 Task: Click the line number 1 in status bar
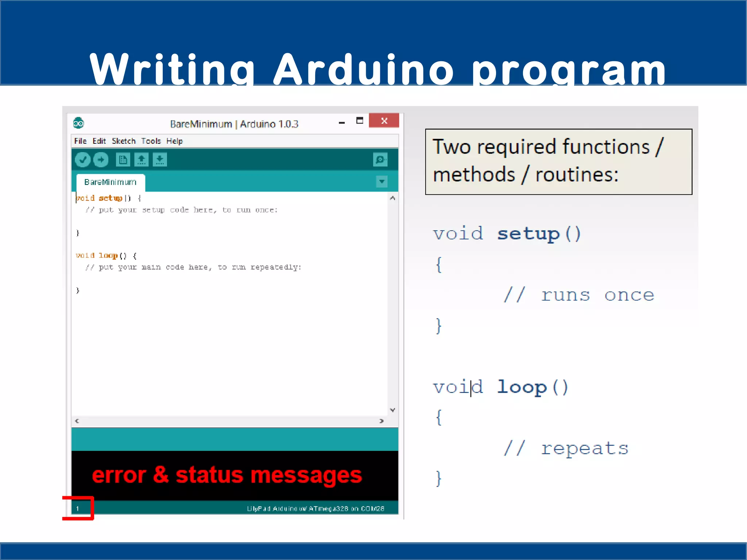click(77, 509)
